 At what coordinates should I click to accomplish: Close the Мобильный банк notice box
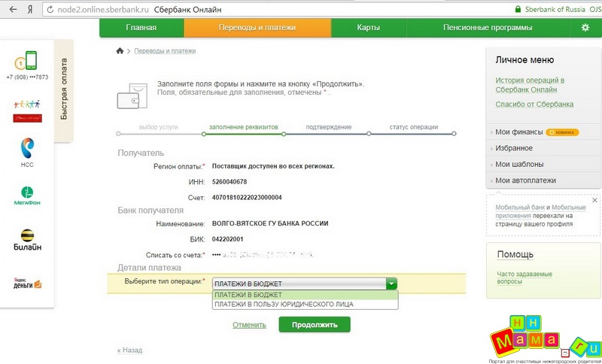pyautogui.click(x=594, y=200)
